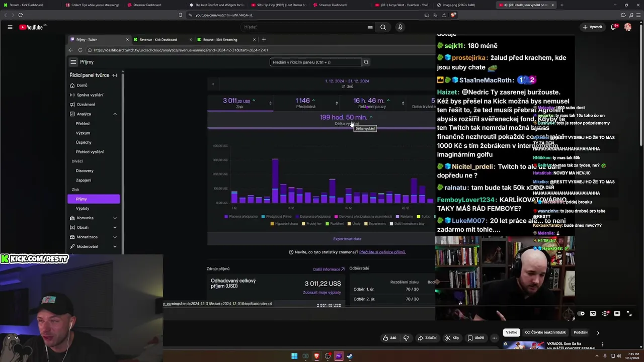The image size is (644, 362).
Task: Open new tab plus in inner browser
Action: pyautogui.click(x=264, y=40)
